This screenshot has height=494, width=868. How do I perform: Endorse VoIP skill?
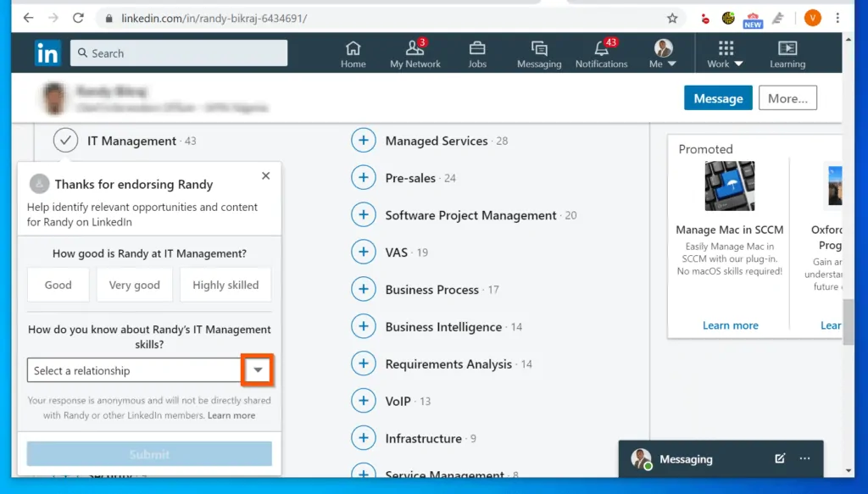coord(364,401)
